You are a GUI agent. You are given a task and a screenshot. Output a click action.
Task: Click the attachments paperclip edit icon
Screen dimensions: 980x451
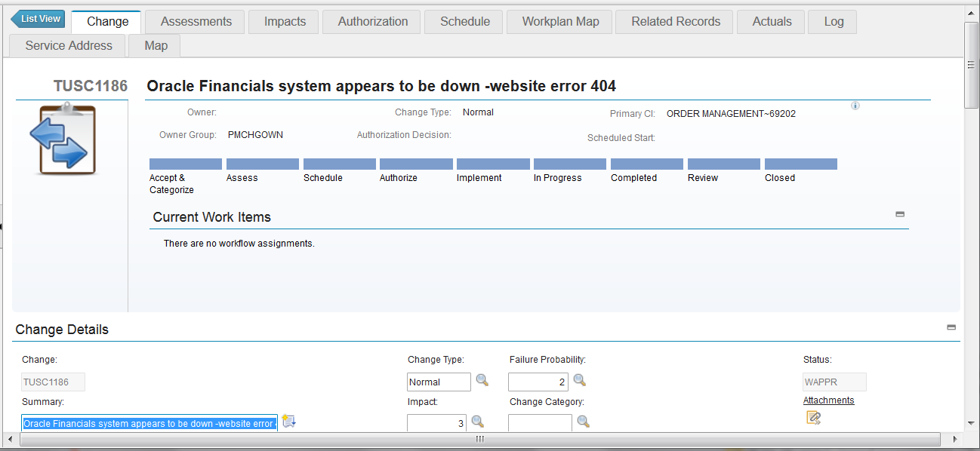point(813,418)
